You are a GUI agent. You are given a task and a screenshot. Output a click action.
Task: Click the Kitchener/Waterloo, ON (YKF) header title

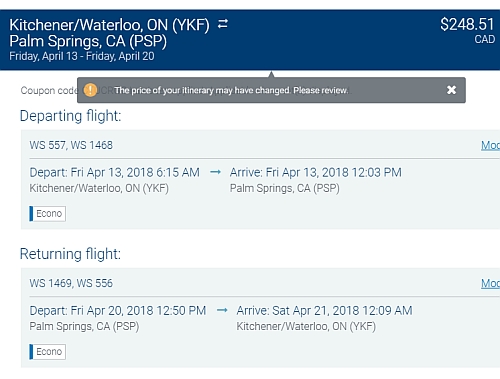(x=109, y=25)
